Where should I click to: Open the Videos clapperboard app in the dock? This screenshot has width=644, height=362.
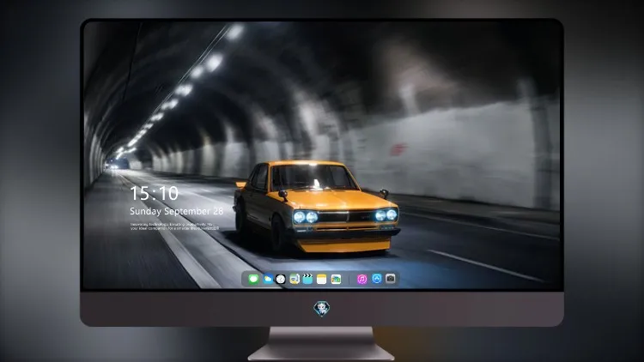(307, 280)
